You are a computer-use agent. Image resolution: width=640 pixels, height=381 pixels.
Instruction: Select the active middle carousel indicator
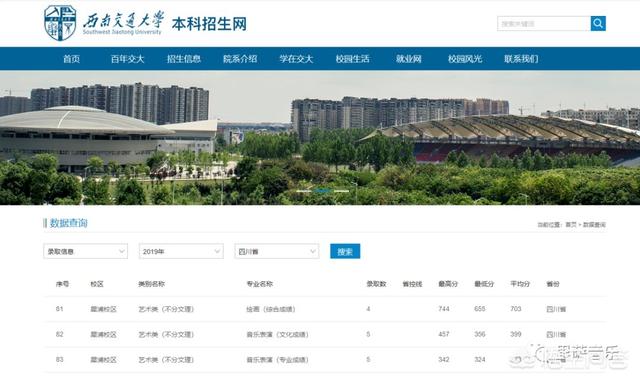pyautogui.click(x=322, y=191)
